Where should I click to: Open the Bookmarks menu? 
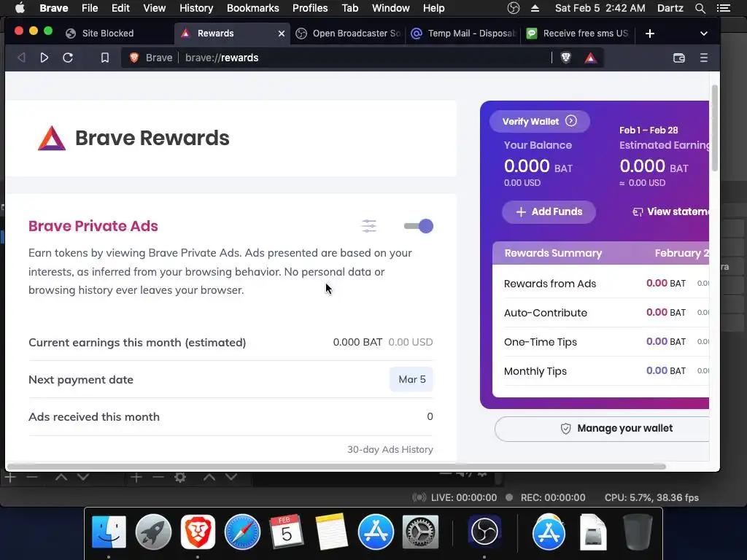(x=253, y=8)
